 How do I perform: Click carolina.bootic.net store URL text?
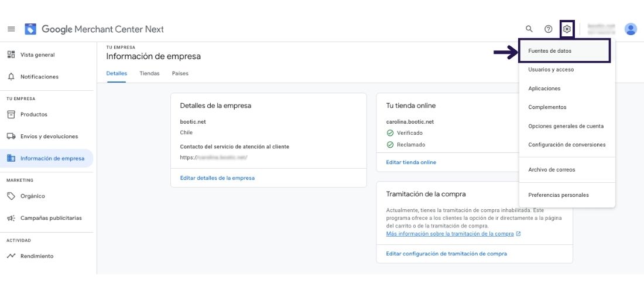pyautogui.click(x=410, y=122)
